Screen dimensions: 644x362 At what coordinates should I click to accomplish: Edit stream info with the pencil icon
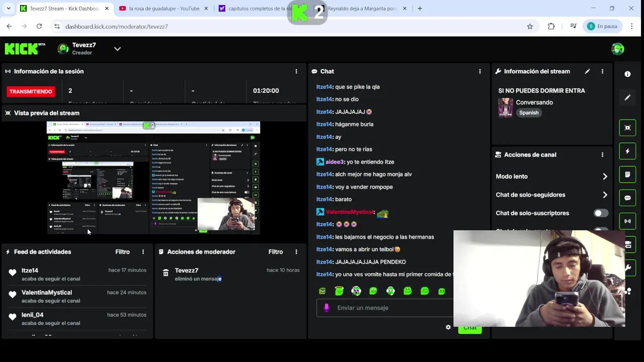pyautogui.click(x=587, y=71)
